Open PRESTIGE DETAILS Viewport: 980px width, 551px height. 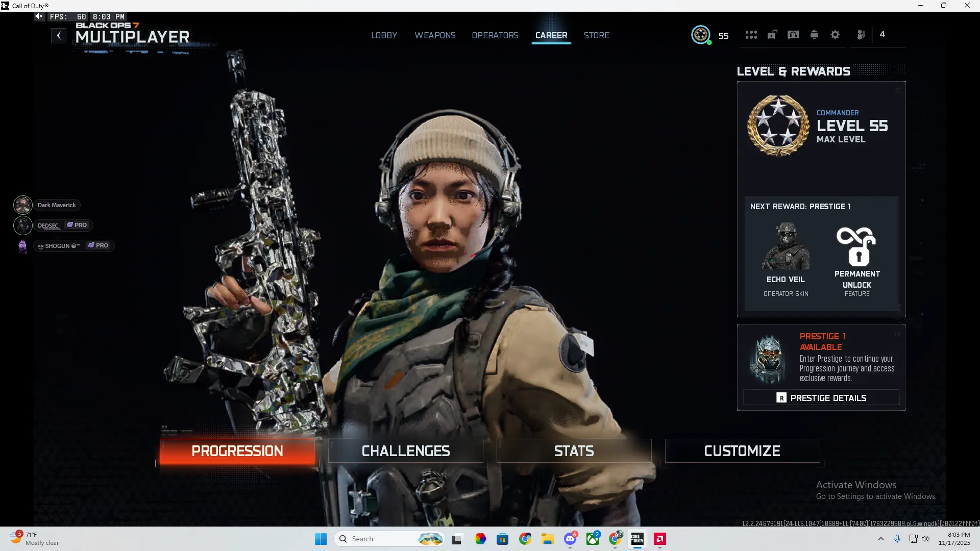pos(821,397)
